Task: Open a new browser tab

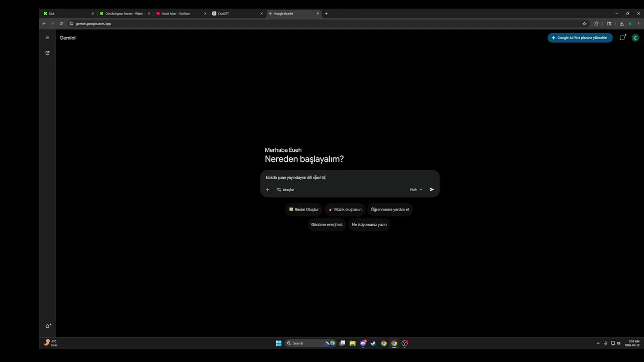Action: (326, 14)
